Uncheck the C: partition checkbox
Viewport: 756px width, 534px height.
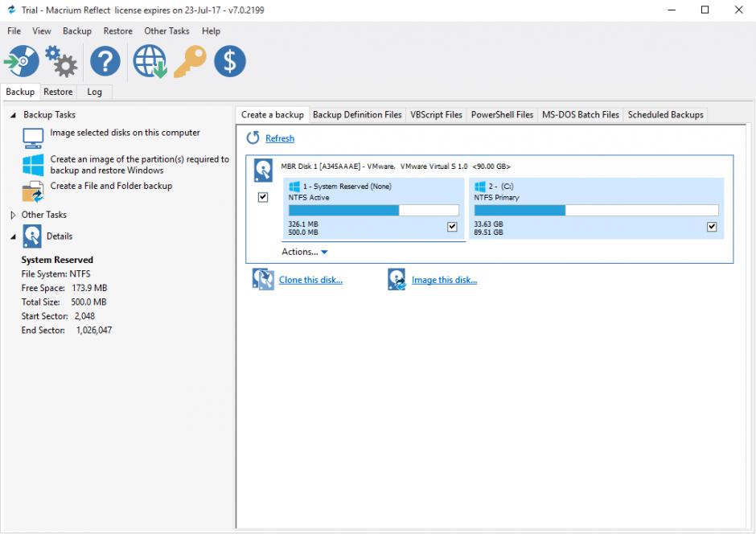click(712, 227)
